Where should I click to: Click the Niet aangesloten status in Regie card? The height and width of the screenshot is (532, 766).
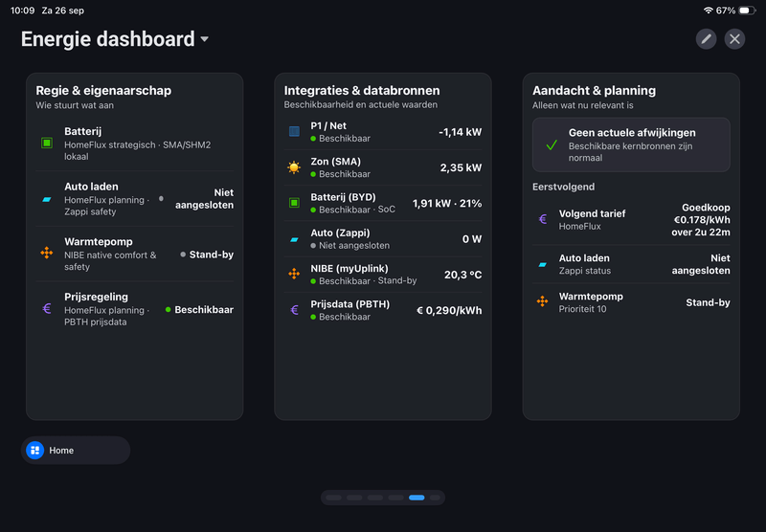(x=204, y=199)
